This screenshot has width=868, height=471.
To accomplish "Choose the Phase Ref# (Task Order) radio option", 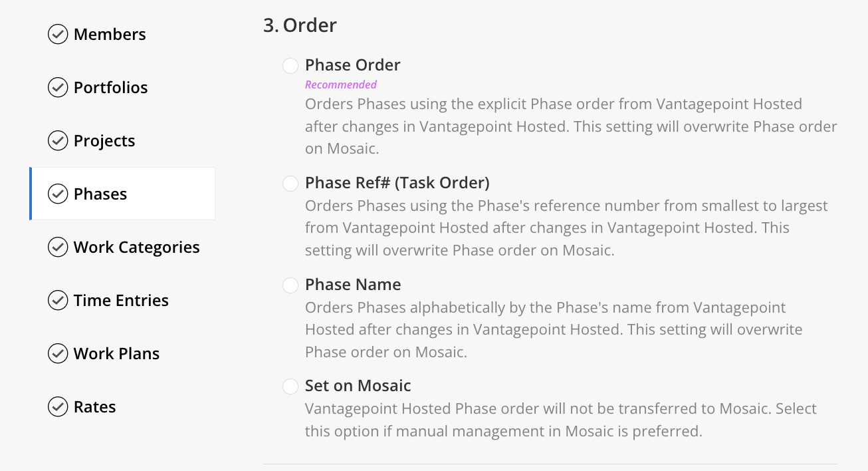I will click(x=290, y=184).
